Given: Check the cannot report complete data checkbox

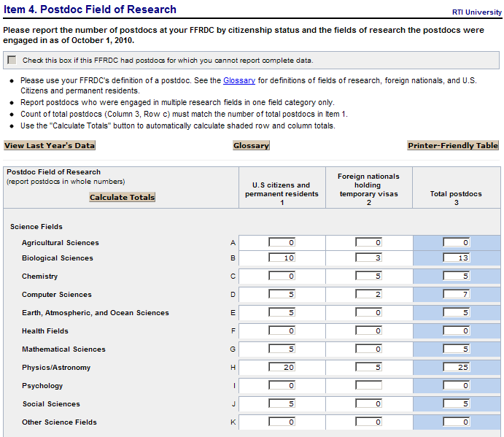Looking at the screenshot, I should click(x=12, y=60).
